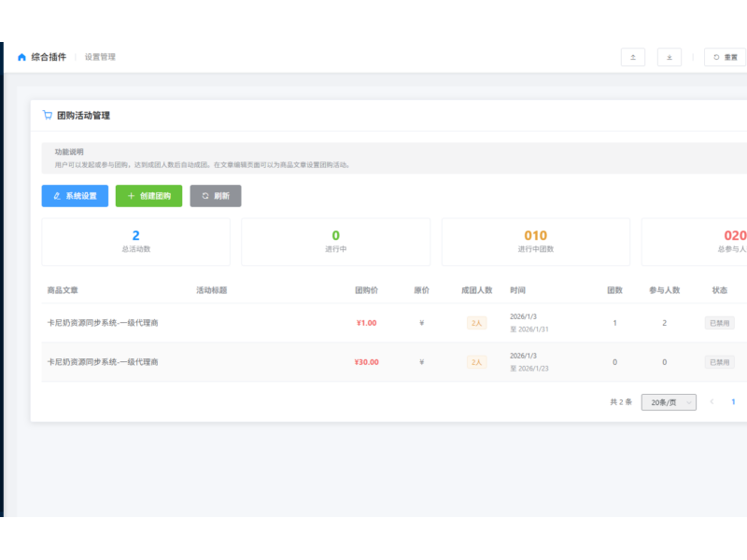This screenshot has height=560, width=747.
Task: Click the 总活动数 statistics card
Action: pos(135,242)
